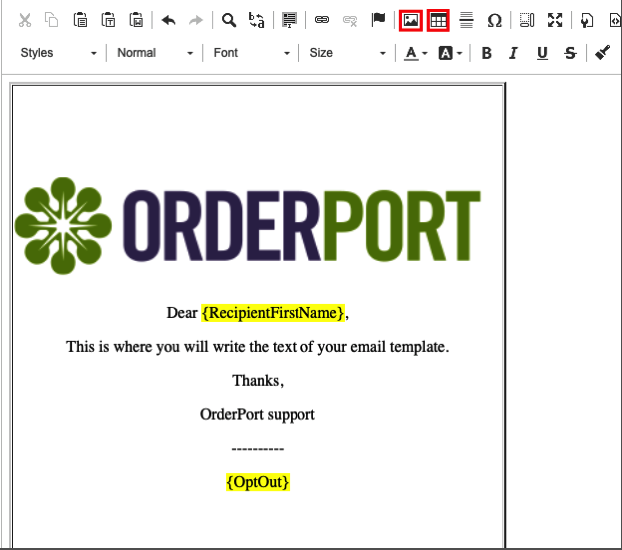Screen dimensions: 622x550
Task: Click the Unlink icon
Action: pos(350,20)
